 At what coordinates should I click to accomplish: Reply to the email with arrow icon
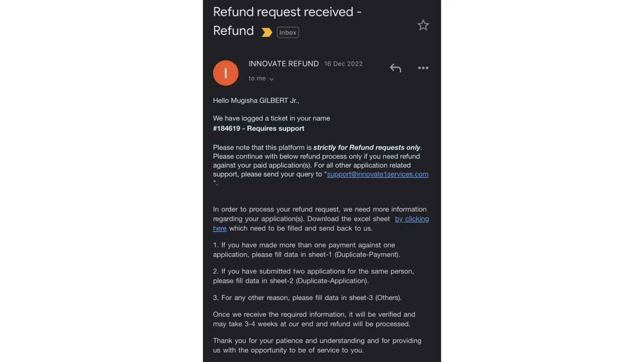coord(395,68)
